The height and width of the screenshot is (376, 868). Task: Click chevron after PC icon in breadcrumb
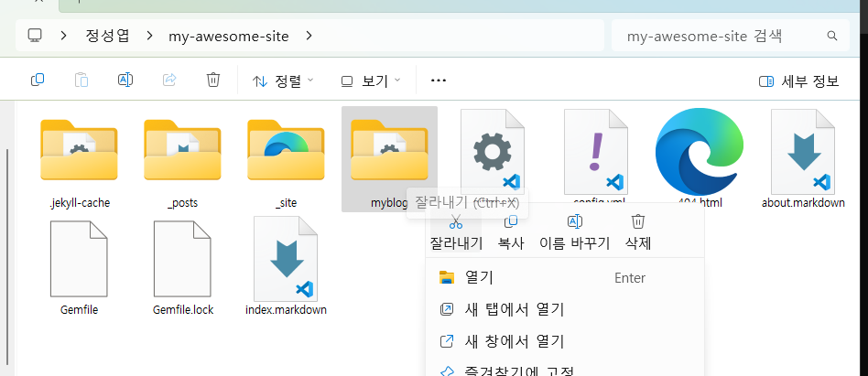click(64, 36)
